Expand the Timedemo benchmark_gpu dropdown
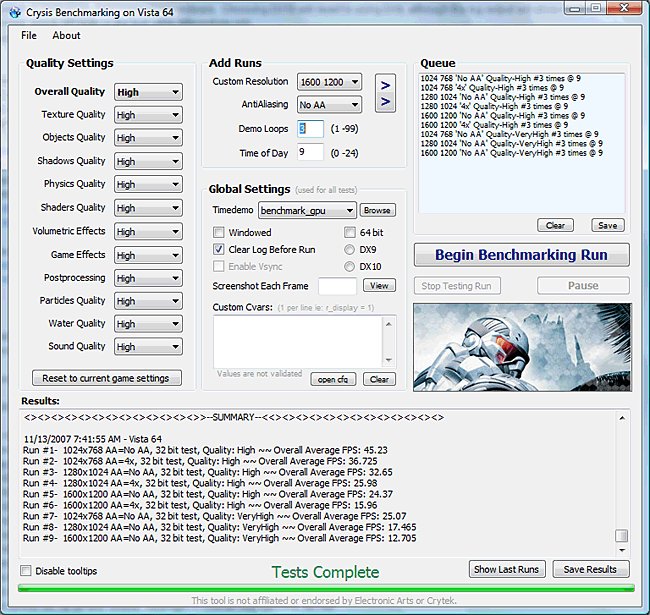650x615 pixels. [x=307, y=211]
